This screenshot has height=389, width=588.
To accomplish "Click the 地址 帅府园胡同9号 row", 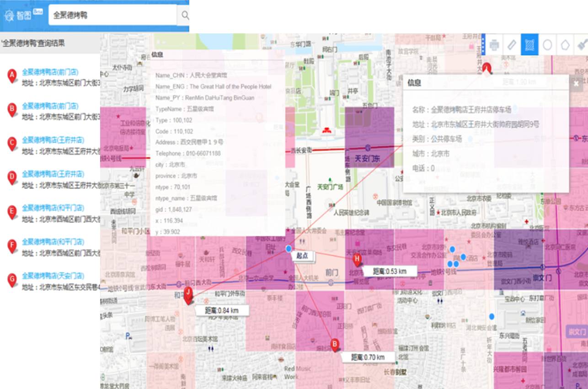I will pyautogui.click(x=476, y=124).
